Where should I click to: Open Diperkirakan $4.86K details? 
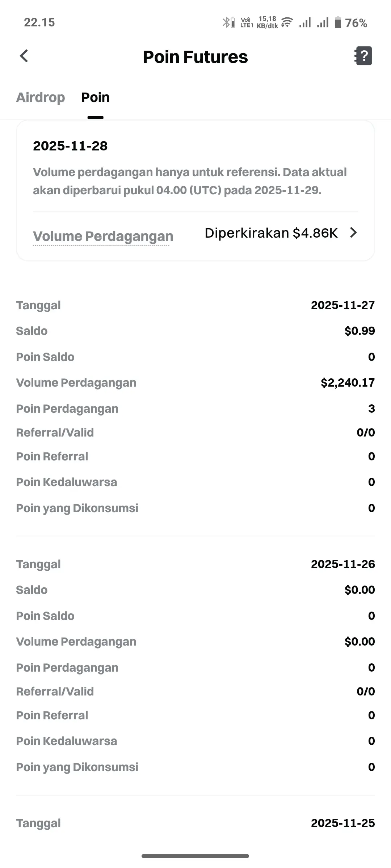271,233
